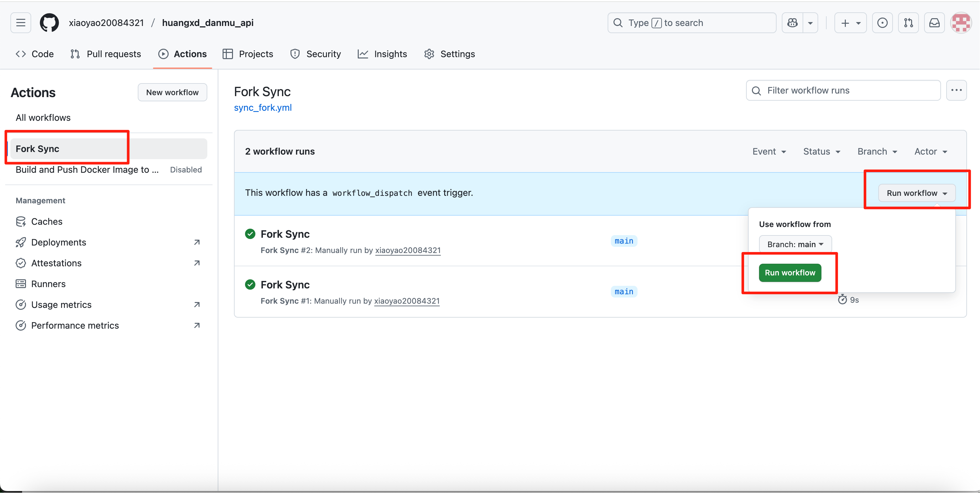
Task: Click the Caches database icon
Action: (21, 221)
